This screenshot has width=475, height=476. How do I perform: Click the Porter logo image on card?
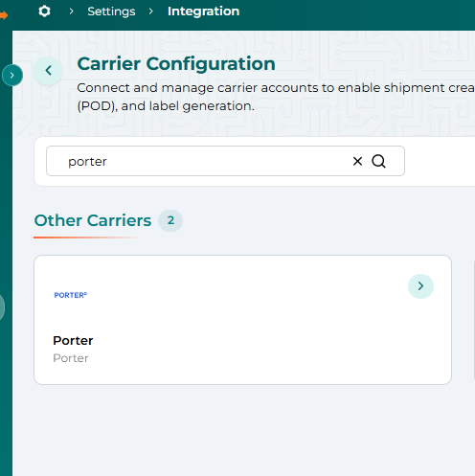[x=71, y=295]
